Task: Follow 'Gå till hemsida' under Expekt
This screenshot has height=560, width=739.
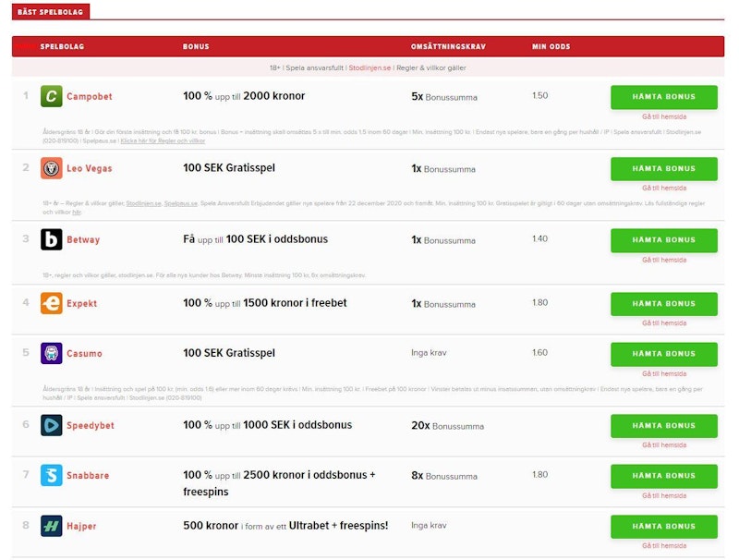Action: pyautogui.click(x=663, y=323)
